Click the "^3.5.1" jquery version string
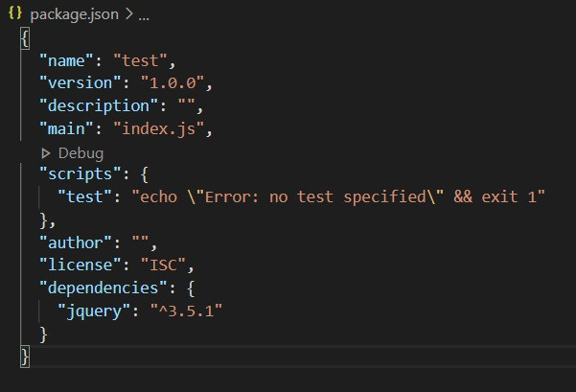This screenshot has height=392, width=576. click(x=186, y=311)
